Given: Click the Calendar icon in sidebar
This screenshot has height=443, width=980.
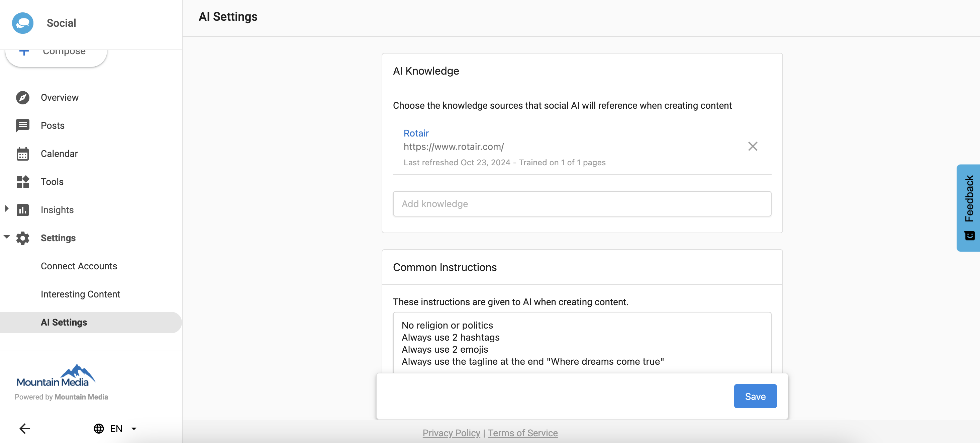Looking at the screenshot, I should click(x=23, y=154).
